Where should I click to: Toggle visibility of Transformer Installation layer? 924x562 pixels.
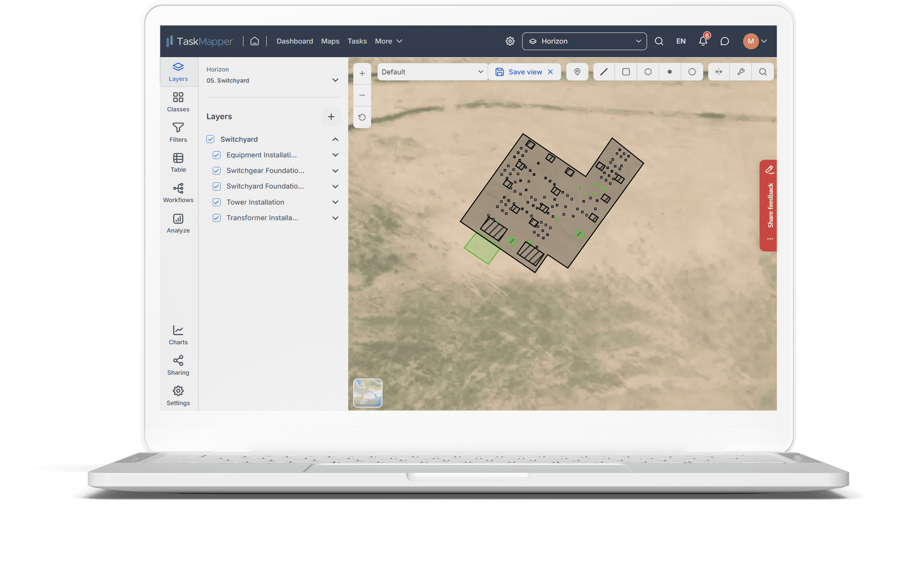click(x=216, y=217)
